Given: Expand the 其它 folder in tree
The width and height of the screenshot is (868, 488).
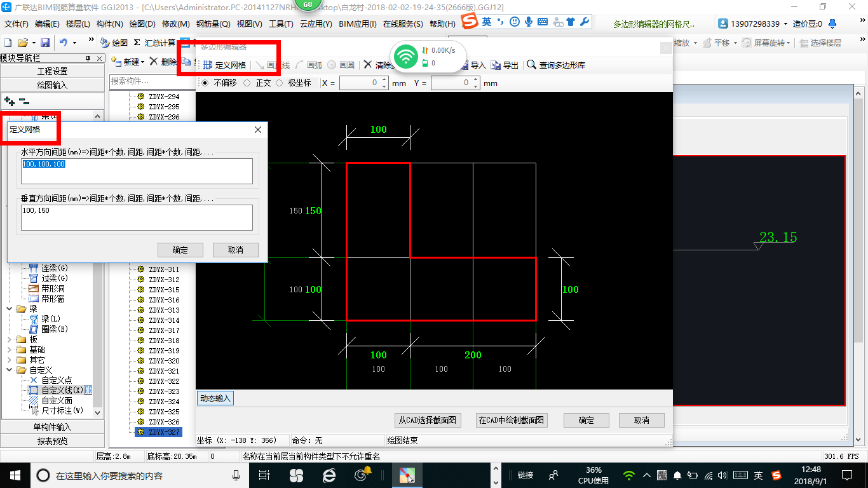Looking at the screenshot, I should 9,360.
